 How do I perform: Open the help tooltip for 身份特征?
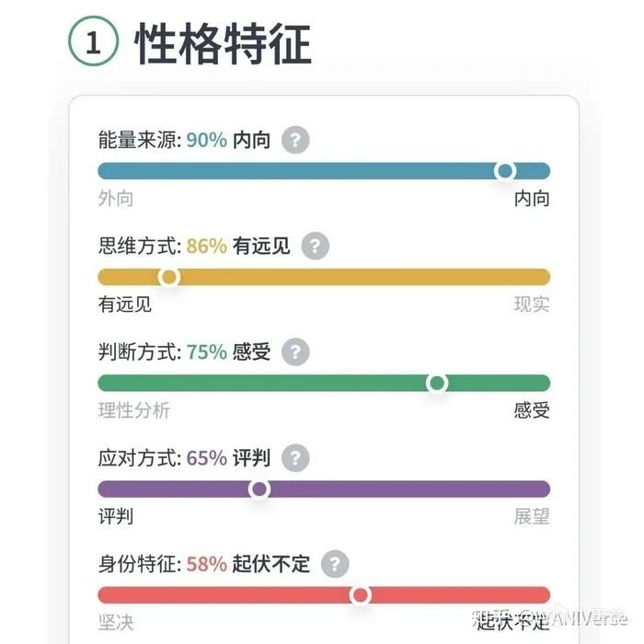pos(336,564)
